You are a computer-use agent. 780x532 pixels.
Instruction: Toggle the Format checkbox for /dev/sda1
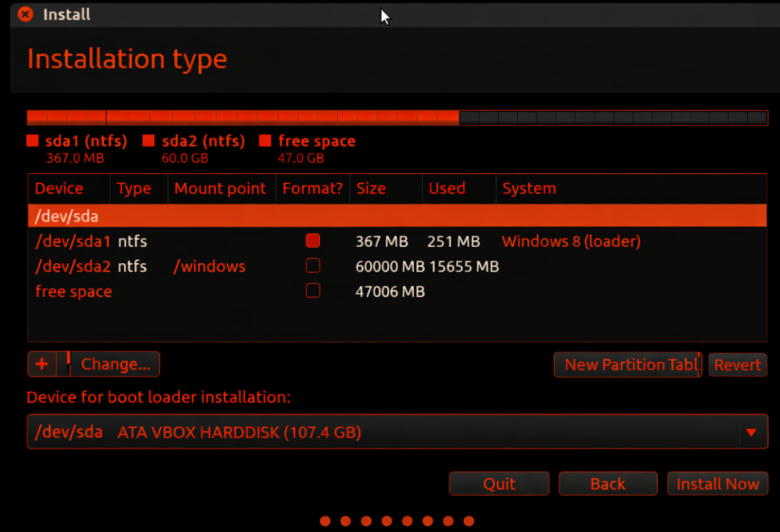(x=313, y=241)
